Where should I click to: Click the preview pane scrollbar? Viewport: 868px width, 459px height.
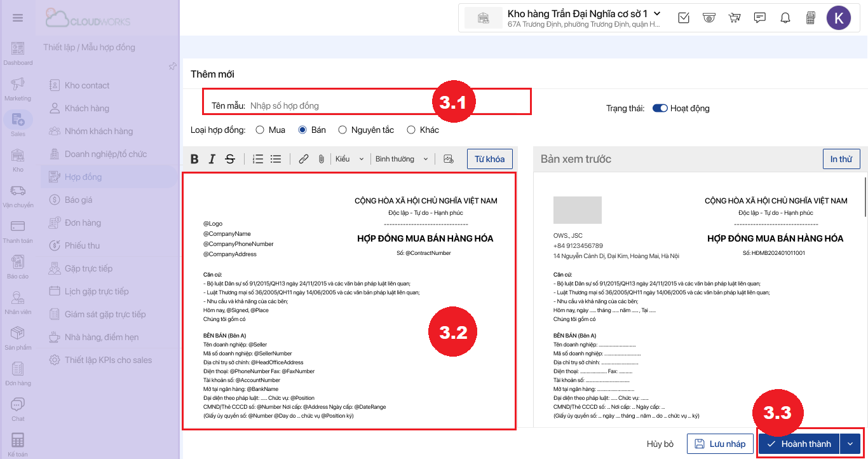pos(865,197)
